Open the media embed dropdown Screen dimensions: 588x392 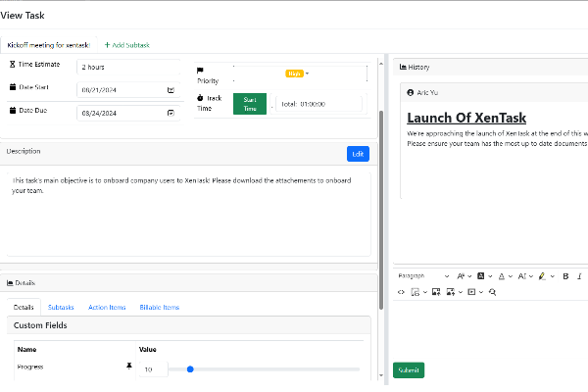pyautogui.click(x=475, y=292)
